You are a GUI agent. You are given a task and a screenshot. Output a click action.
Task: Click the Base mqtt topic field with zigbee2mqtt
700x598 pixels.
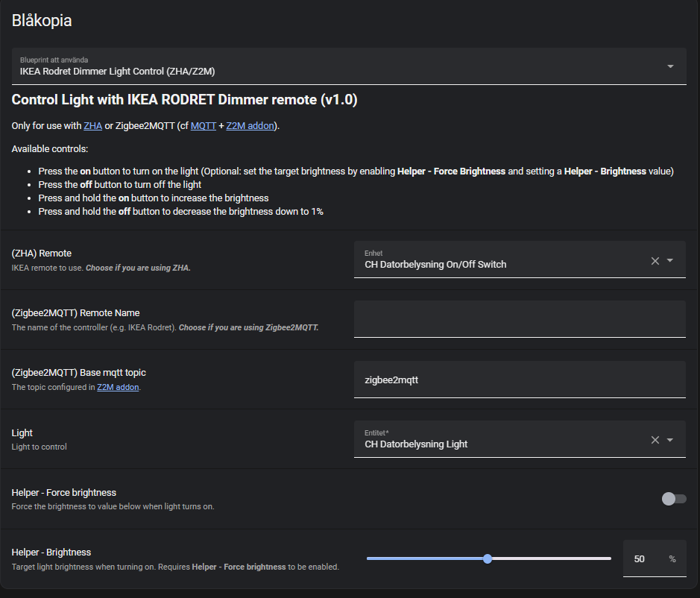tap(520, 380)
